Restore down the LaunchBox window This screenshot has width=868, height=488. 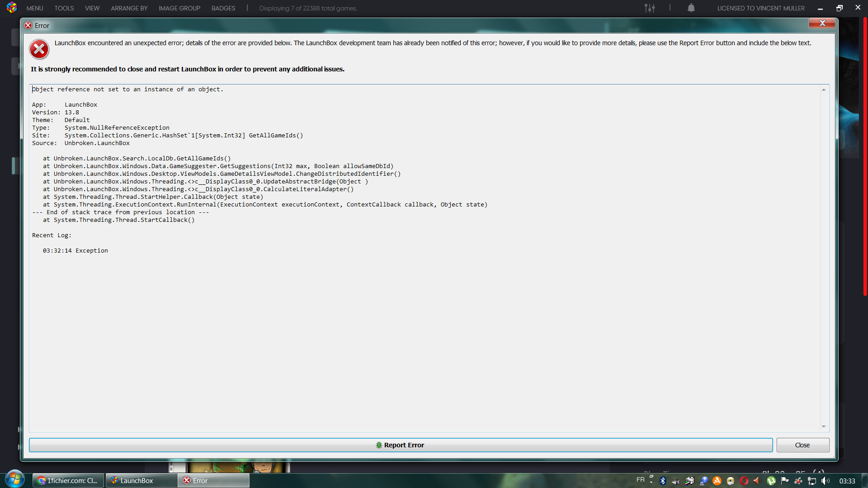[840, 8]
